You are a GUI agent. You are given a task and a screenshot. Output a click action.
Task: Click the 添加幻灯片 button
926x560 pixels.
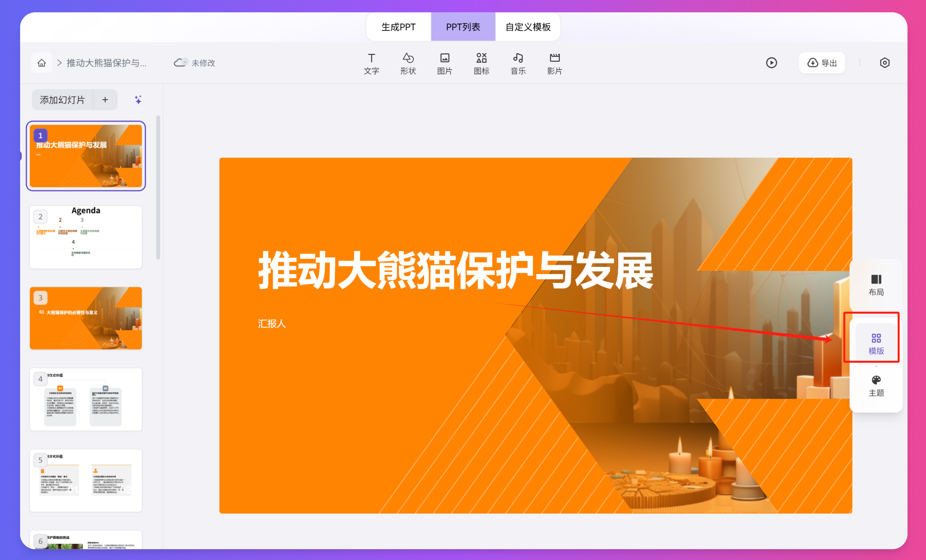pos(63,100)
